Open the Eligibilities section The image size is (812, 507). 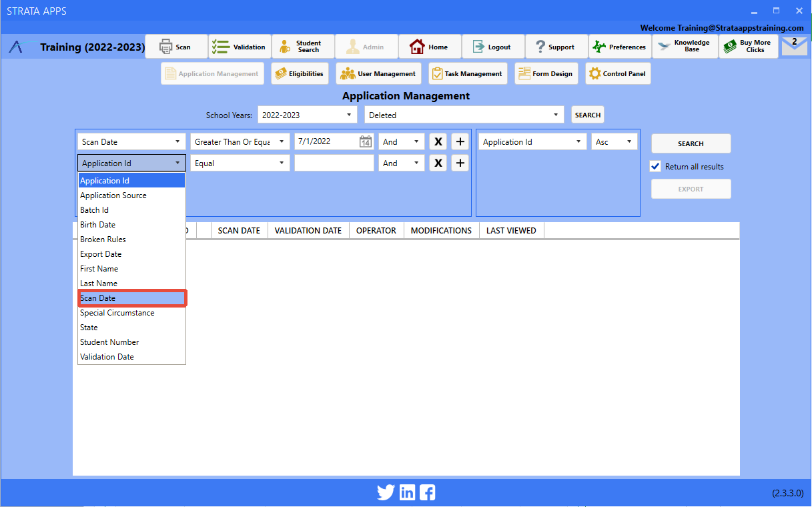click(300, 73)
